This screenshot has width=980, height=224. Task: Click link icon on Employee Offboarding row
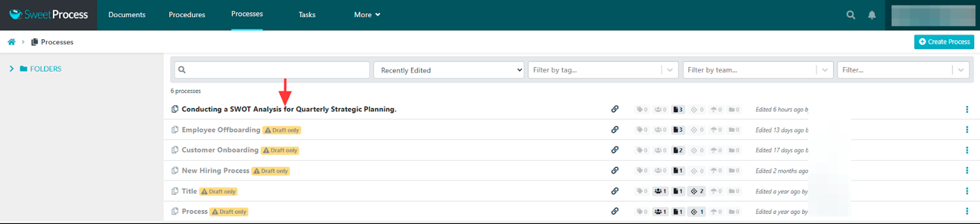click(x=615, y=130)
